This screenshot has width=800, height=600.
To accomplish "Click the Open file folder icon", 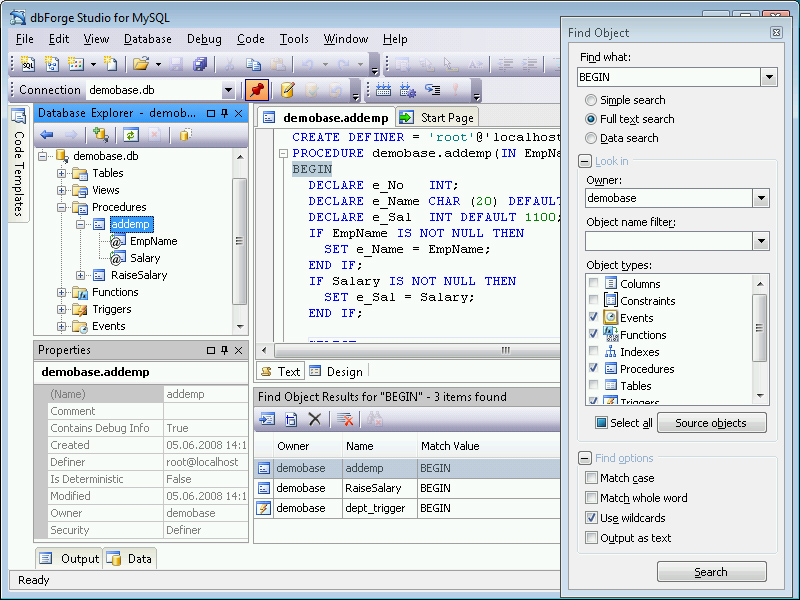I will tap(140, 64).
